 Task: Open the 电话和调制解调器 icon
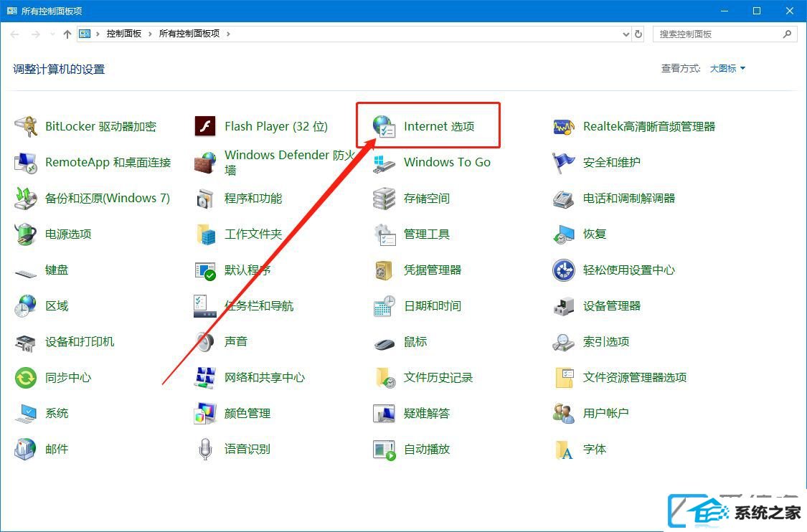[564, 199]
